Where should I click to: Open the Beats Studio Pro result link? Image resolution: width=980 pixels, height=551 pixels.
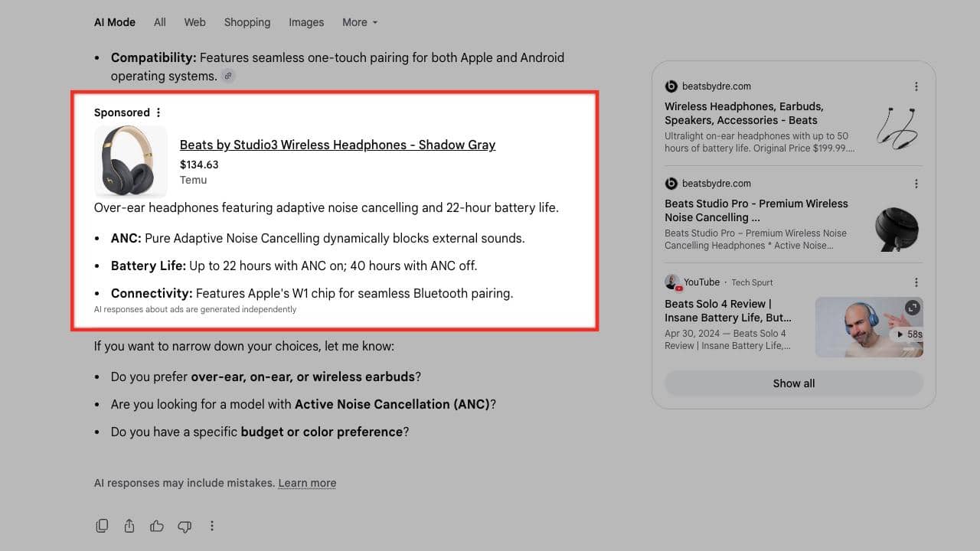pyautogui.click(x=756, y=210)
